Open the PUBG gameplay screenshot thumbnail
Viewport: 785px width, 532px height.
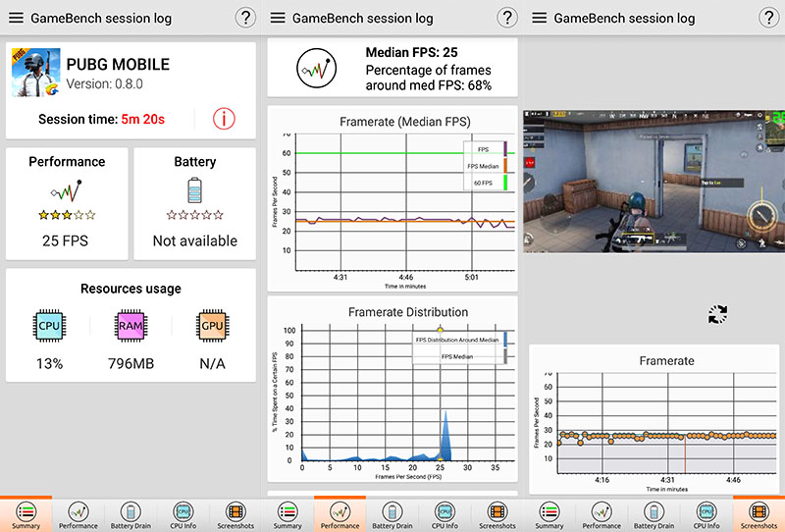click(654, 181)
